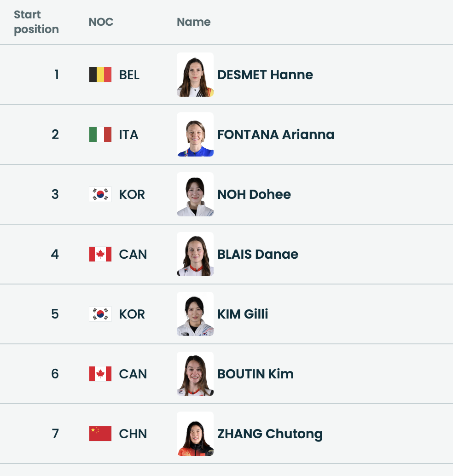The height and width of the screenshot is (476, 453).
Task: Click the China flag icon
Action: [100, 434]
